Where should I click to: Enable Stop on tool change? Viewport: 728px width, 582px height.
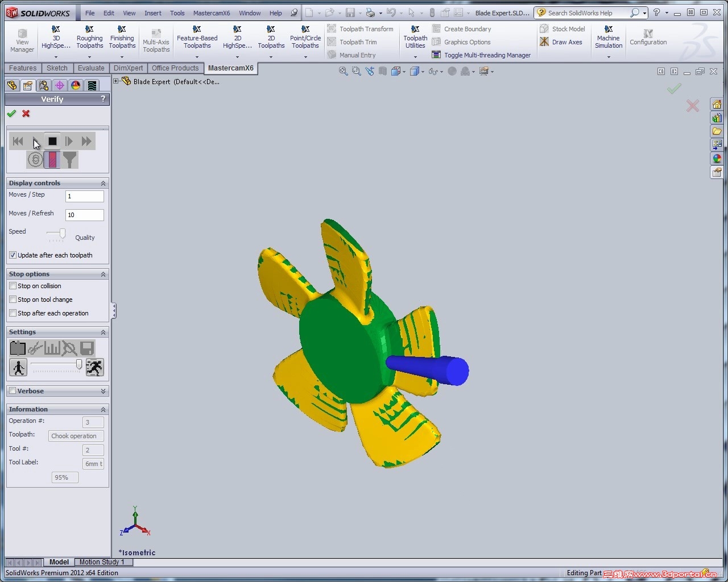click(x=13, y=300)
